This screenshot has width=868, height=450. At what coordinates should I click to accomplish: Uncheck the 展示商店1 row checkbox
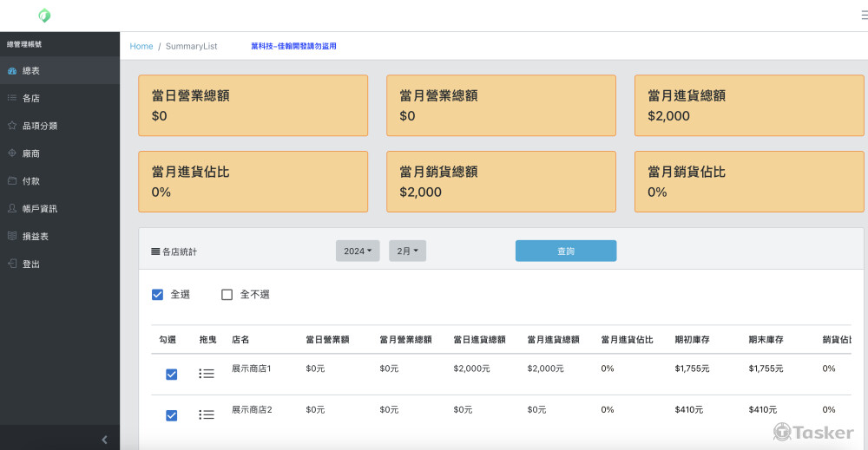click(171, 375)
